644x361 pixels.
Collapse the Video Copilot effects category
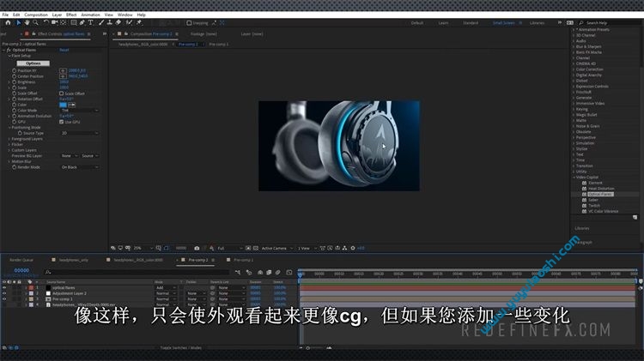click(x=574, y=177)
